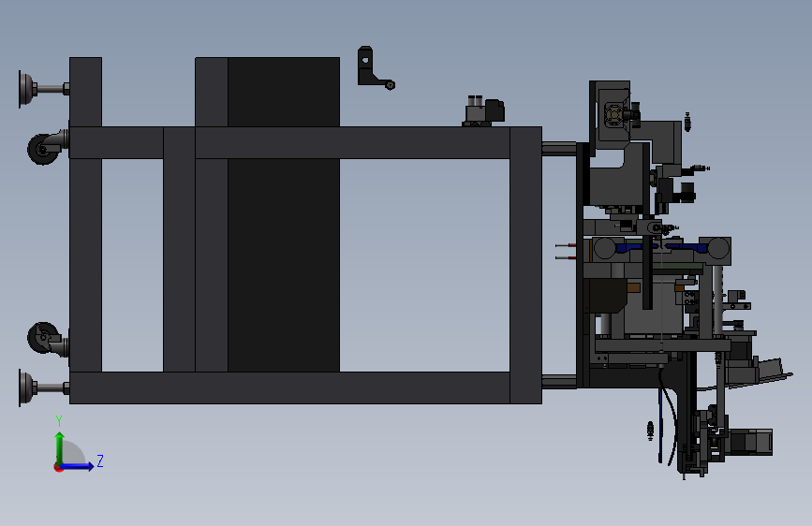Select the upper leveling foot on the frame's left
812x526 pixels.
point(43,89)
